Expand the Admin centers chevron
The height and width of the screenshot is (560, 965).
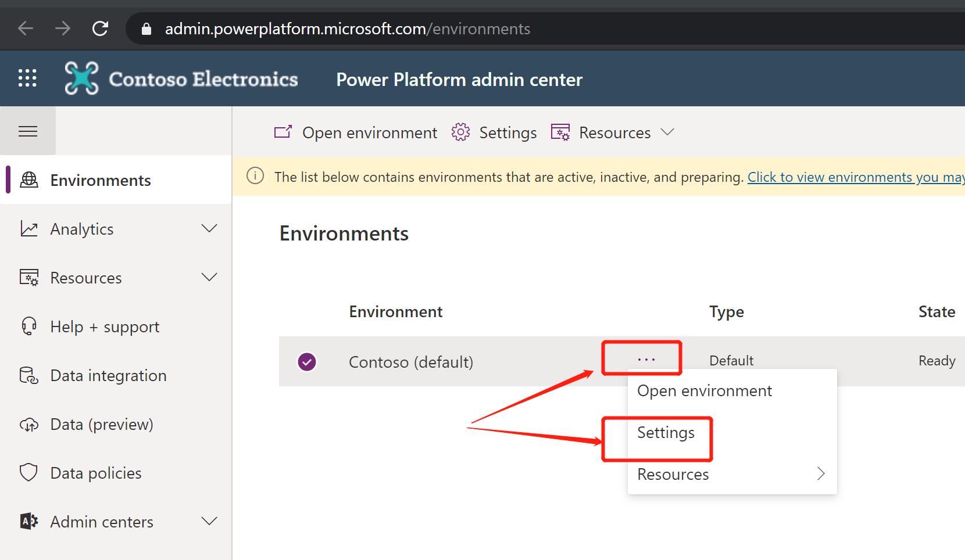[209, 521]
